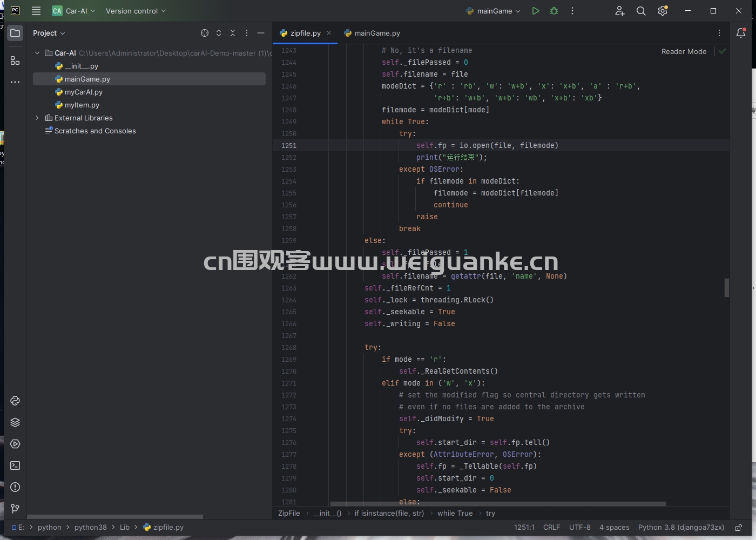Open Search Everywhere magnifier

(x=641, y=11)
